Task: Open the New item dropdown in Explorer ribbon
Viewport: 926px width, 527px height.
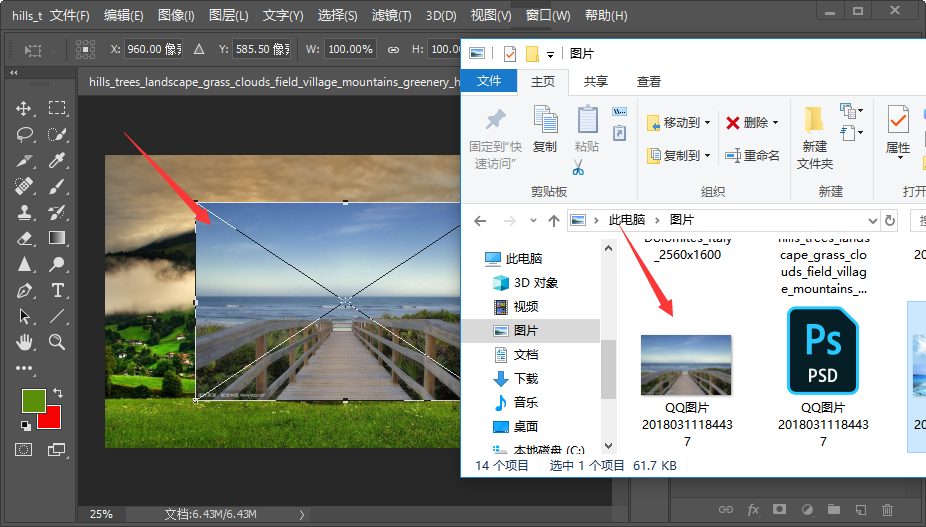Action: 850,110
